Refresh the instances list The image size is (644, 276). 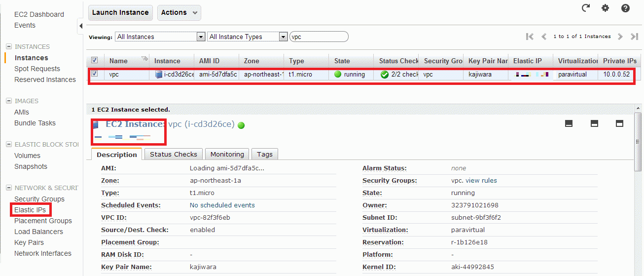coord(586,8)
